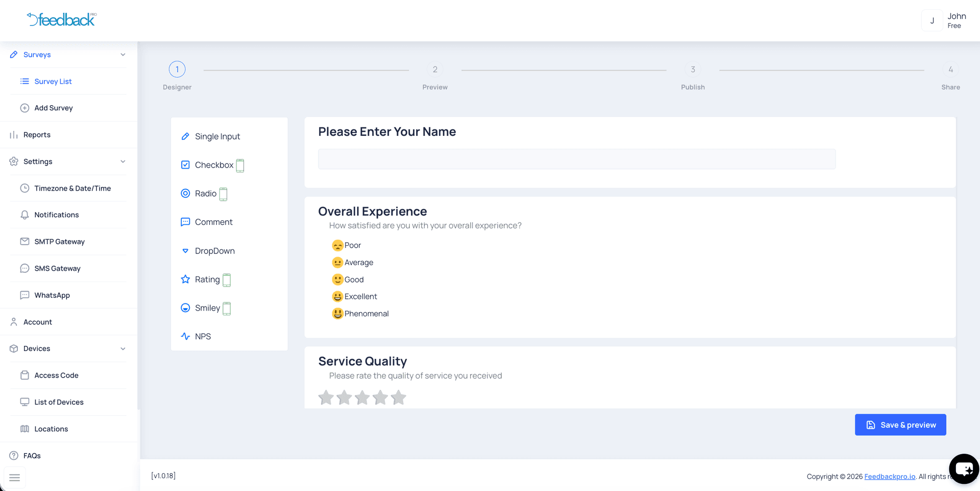Select the Single Input question type
Image resolution: width=980 pixels, height=491 pixels.
217,136
